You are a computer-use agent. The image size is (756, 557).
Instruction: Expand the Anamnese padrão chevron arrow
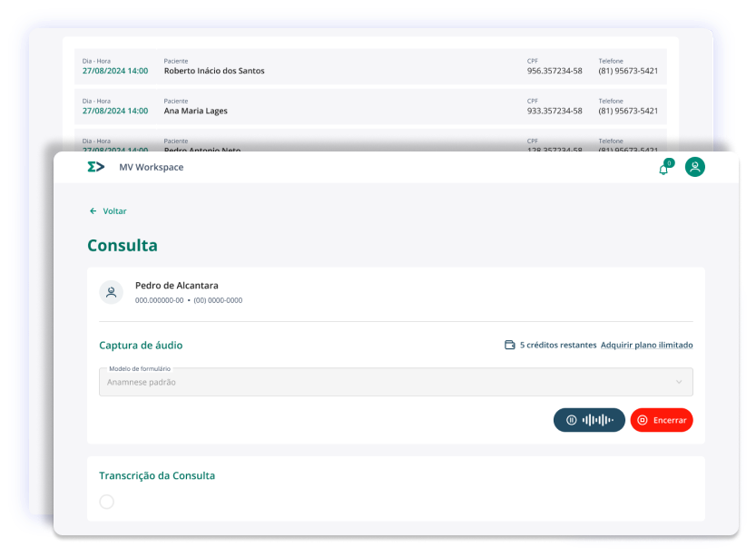point(678,382)
